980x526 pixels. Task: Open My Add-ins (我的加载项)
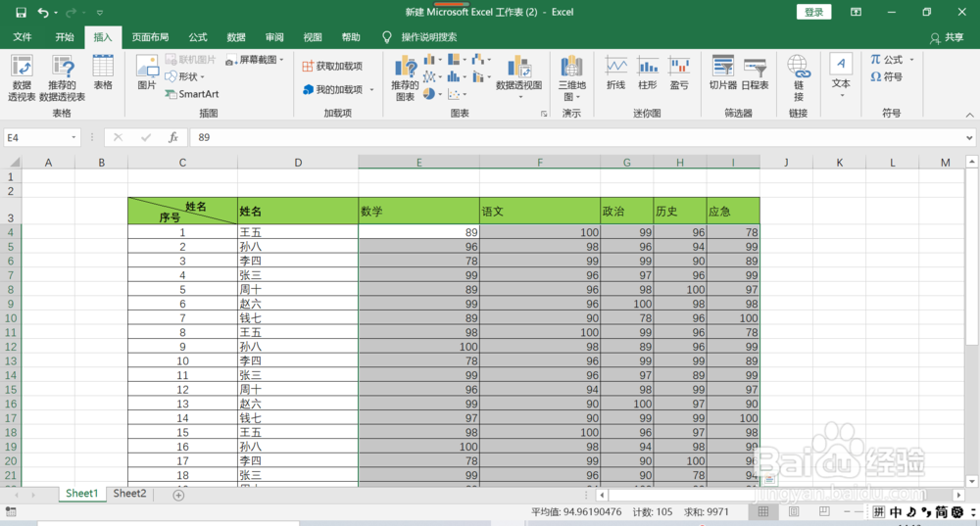point(338,89)
